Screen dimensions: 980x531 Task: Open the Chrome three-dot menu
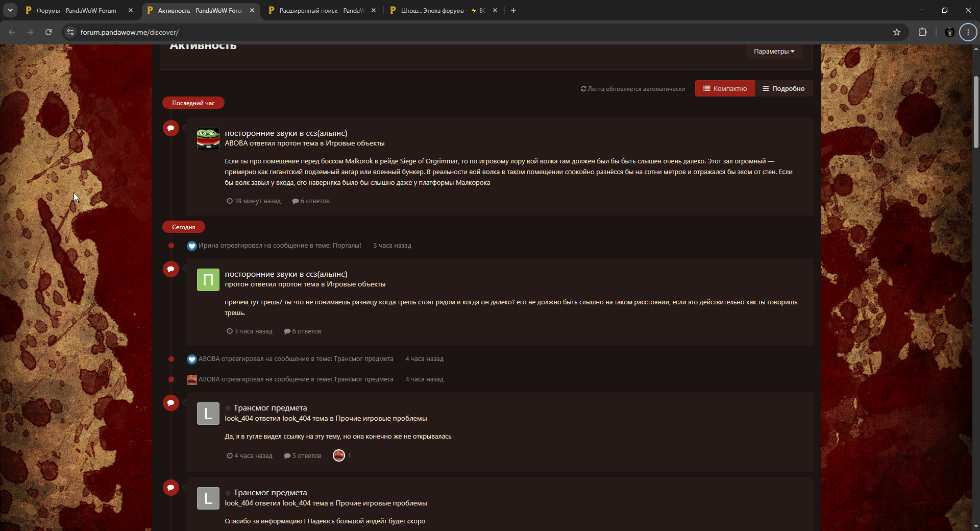coord(968,32)
